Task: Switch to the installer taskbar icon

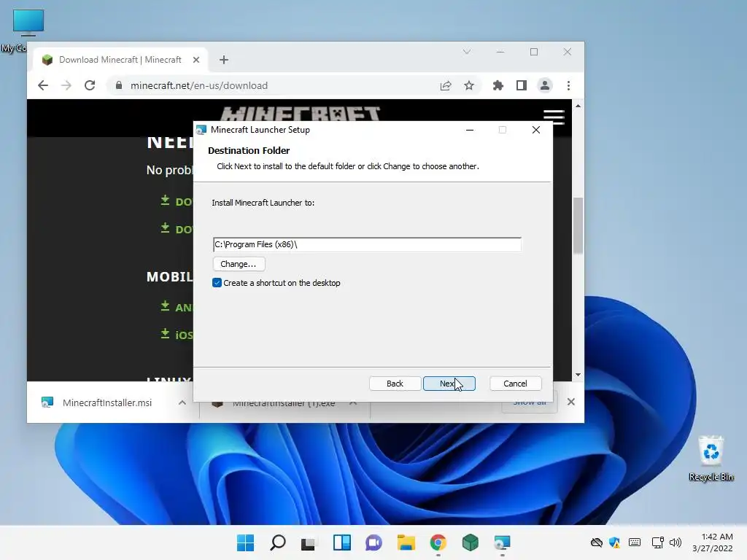Action: click(502, 542)
